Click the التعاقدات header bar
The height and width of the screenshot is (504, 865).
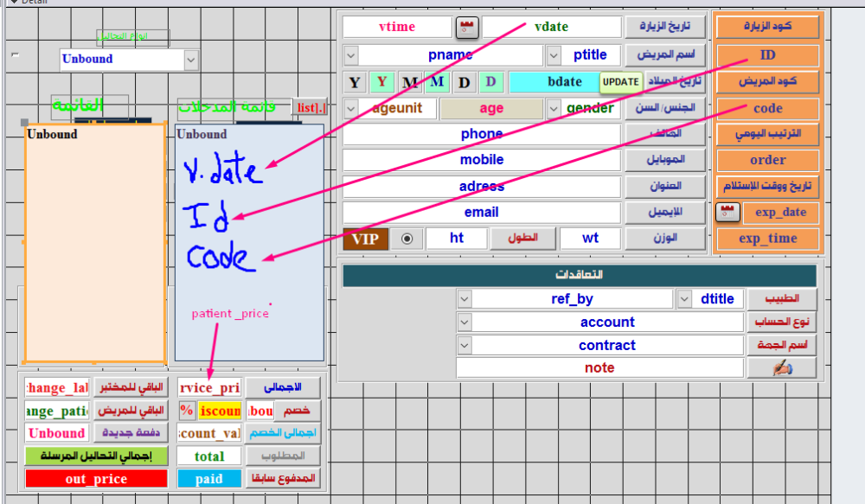(580, 275)
